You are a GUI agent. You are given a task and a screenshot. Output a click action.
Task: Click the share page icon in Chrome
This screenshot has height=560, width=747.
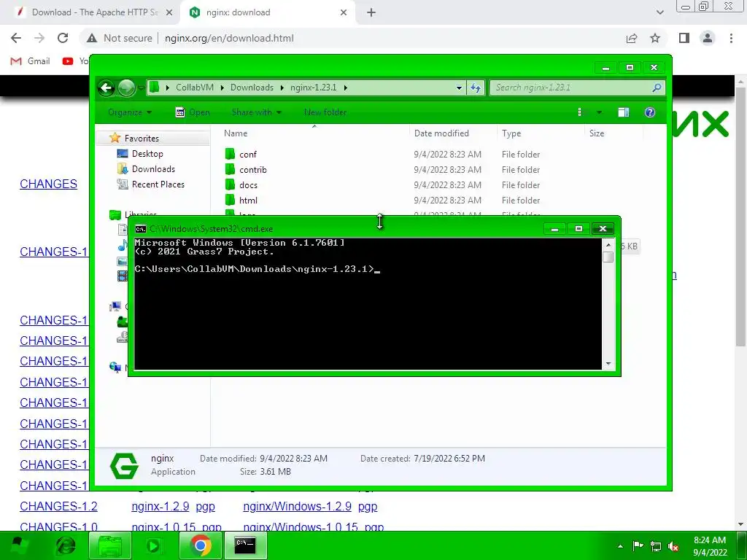632,38
